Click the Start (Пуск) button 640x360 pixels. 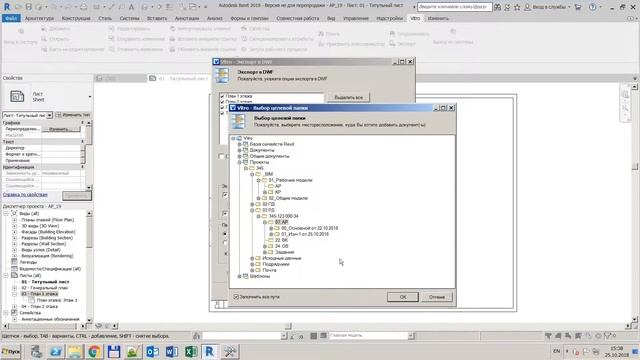pyautogui.click(x=11, y=351)
